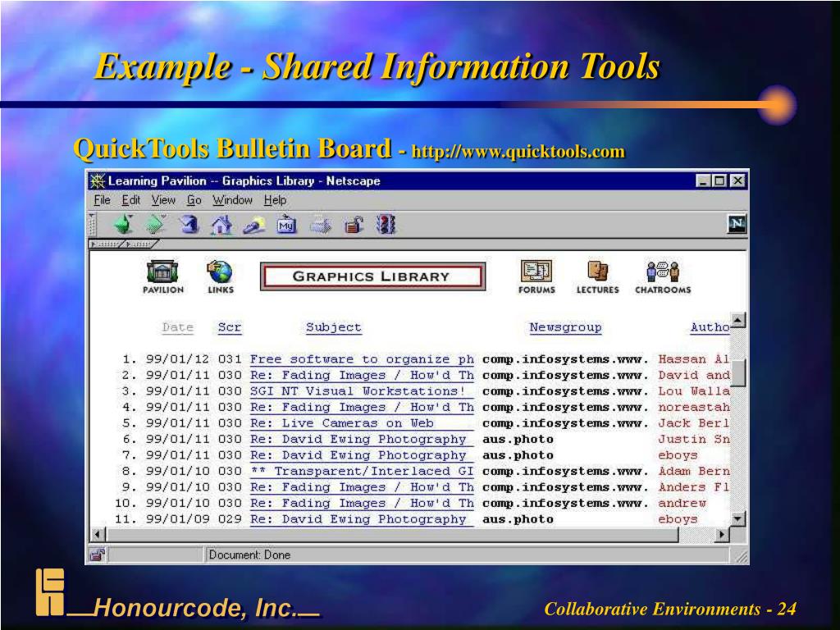Open the My Netscape toolbar icon
840x630 pixels.
[286, 225]
